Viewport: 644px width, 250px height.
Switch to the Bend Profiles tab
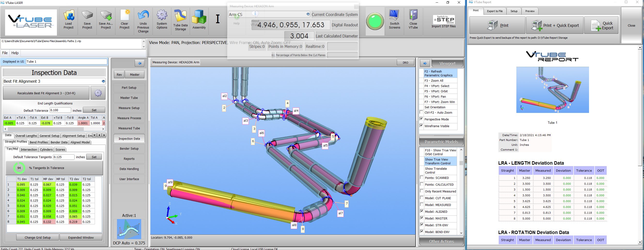[39, 142]
